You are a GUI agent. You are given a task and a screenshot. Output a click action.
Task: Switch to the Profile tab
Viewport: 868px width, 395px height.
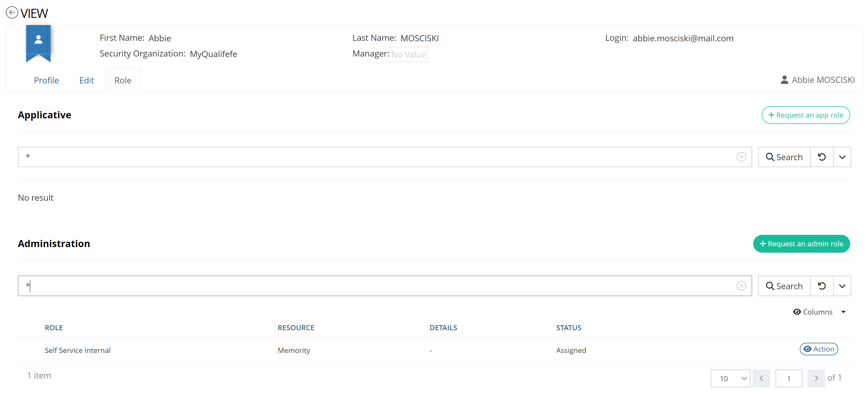tap(46, 80)
